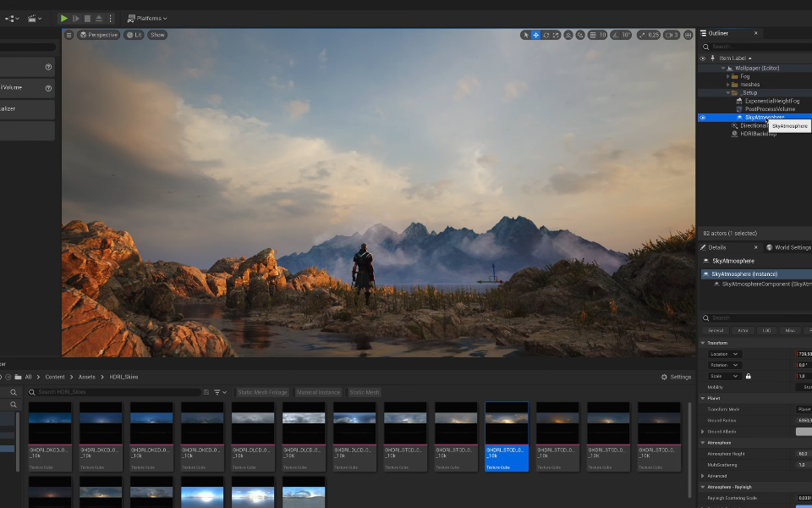
Task: Select the highlighted GHDRI_STCD texture cube thumbnail
Action: point(507,437)
